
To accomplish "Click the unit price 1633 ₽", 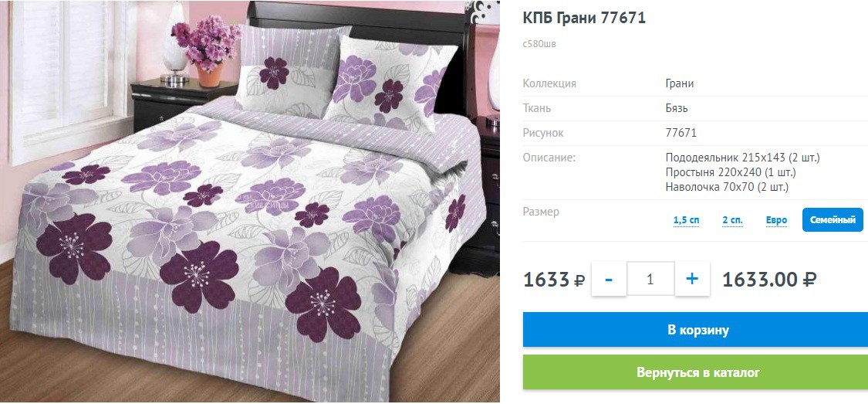I will [x=553, y=280].
